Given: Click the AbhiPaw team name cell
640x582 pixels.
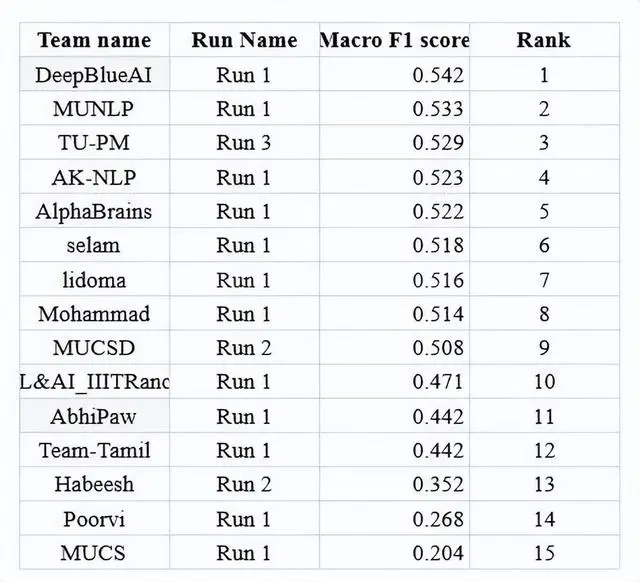Looking at the screenshot, I should point(94,416).
